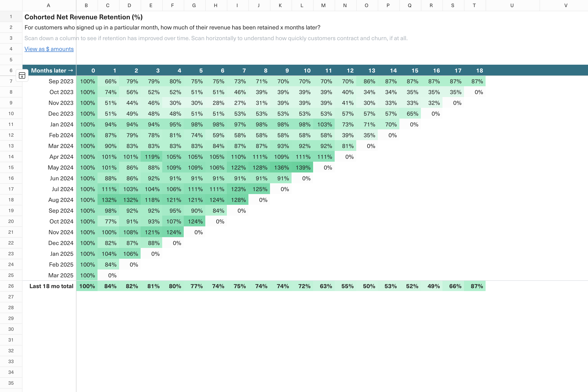Click the 118% cell in Aug 2024 row
The width and height of the screenshot is (588, 392).
152,200
